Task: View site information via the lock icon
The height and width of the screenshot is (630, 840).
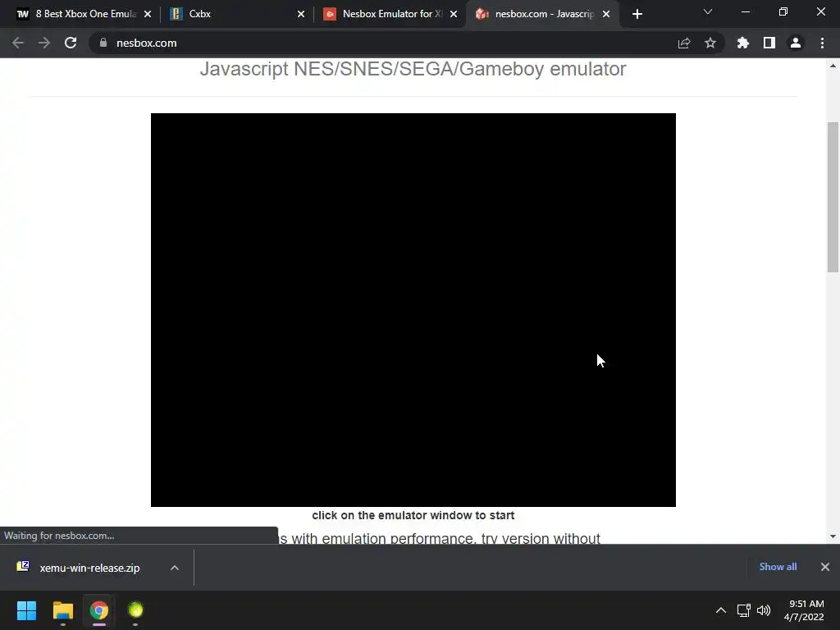Action: click(x=103, y=43)
